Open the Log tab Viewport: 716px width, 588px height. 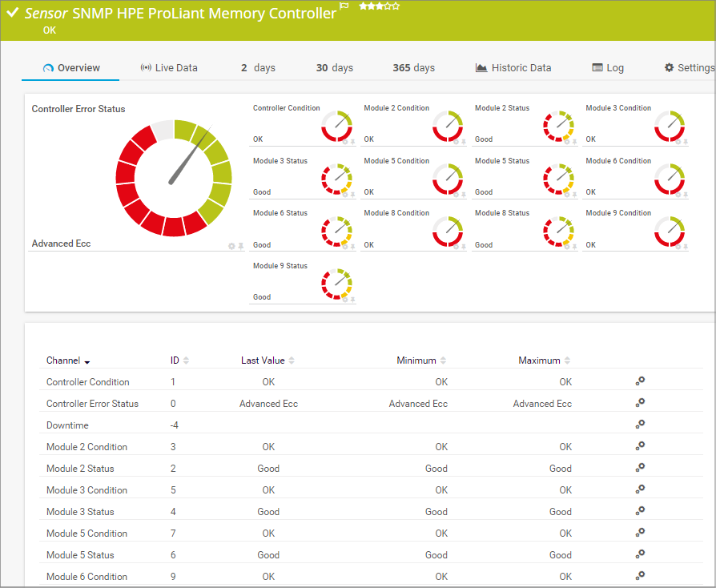coord(608,68)
